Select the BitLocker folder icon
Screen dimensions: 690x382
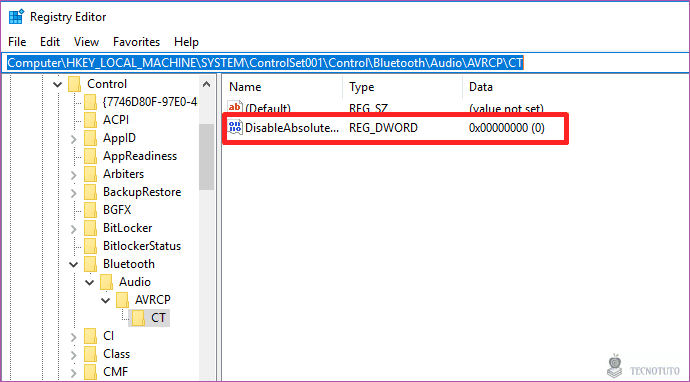(x=90, y=228)
